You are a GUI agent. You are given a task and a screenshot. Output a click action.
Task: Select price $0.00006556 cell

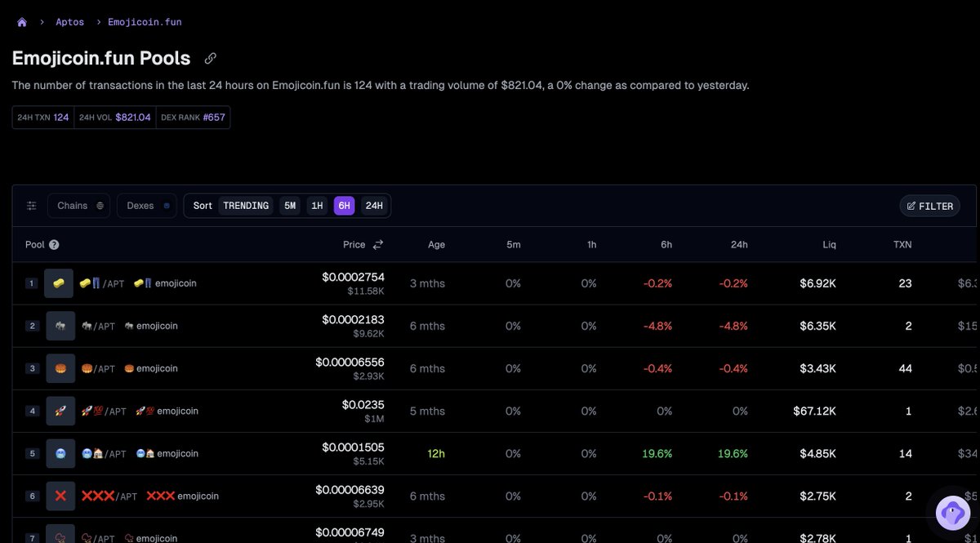350,362
